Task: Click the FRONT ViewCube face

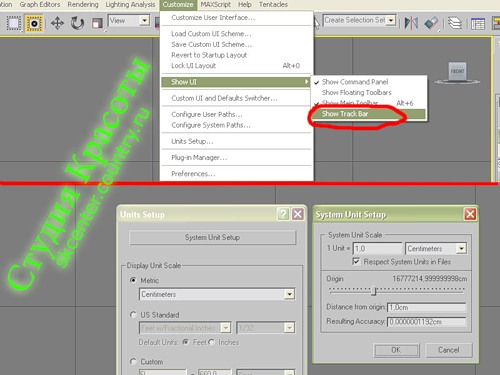Action: pos(457,71)
